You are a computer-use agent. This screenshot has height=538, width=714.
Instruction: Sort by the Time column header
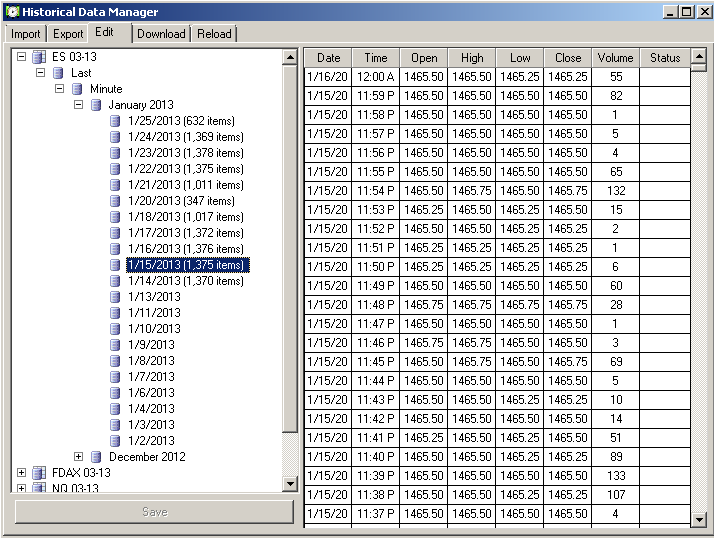point(376,58)
